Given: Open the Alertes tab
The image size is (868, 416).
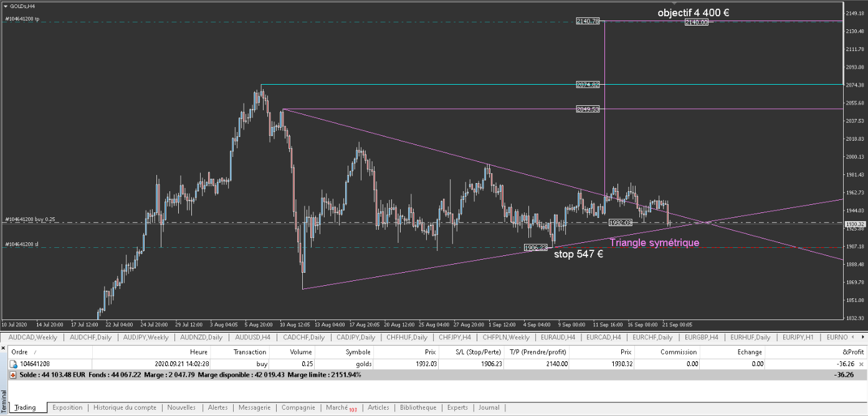Looking at the screenshot, I should pos(217,407).
